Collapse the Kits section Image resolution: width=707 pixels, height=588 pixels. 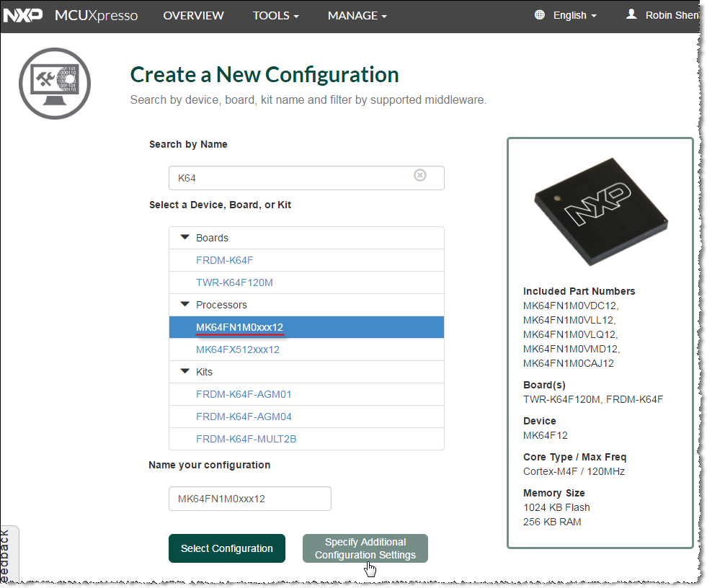[x=185, y=371]
